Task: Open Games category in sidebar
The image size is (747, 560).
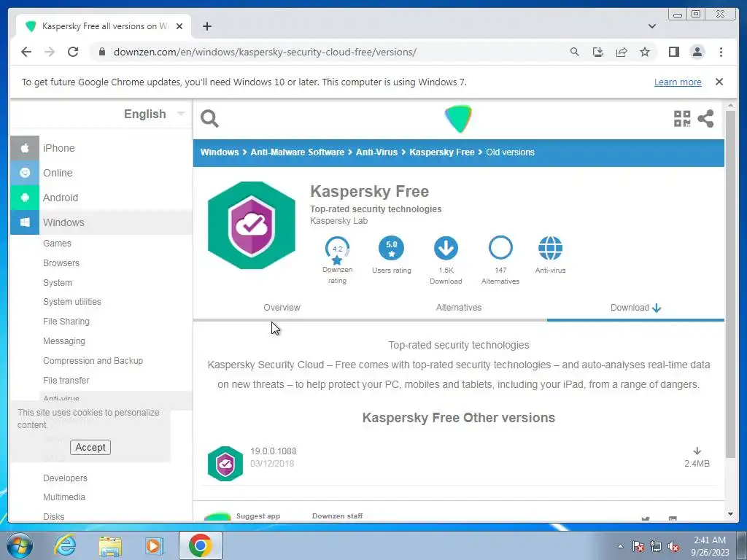Action: click(57, 244)
